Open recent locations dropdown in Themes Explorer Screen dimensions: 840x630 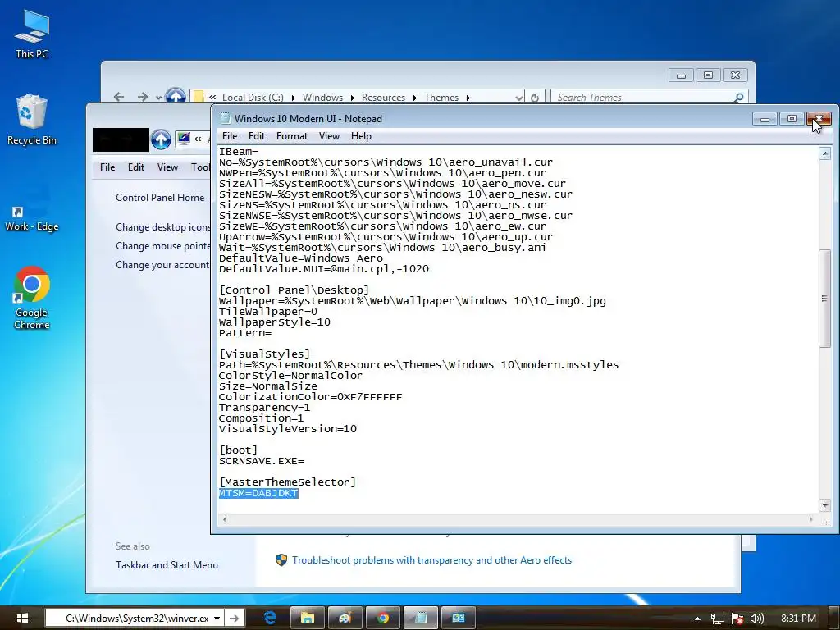pyautogui.click(x=158, y=98)
